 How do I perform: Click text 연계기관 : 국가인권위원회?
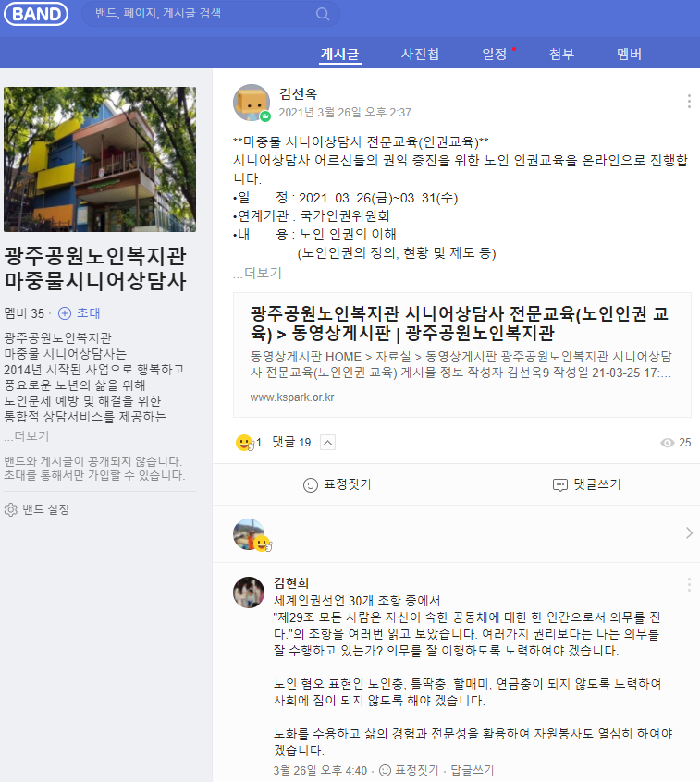(312, 216)
